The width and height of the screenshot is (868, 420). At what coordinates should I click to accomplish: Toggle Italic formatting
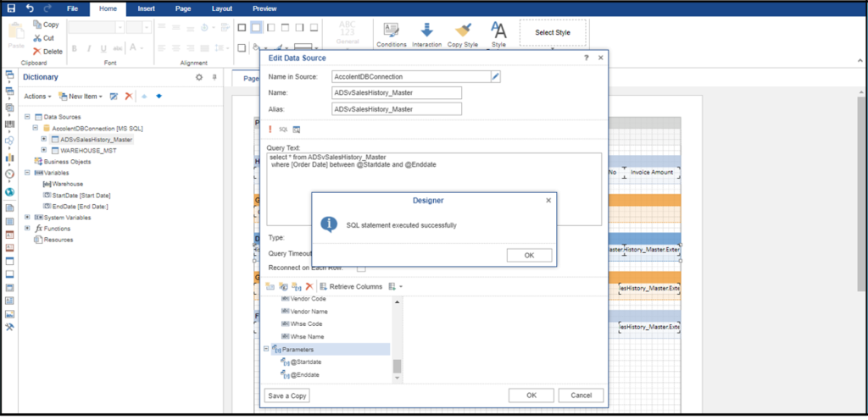pyautogui.click(x=88, y=48)
